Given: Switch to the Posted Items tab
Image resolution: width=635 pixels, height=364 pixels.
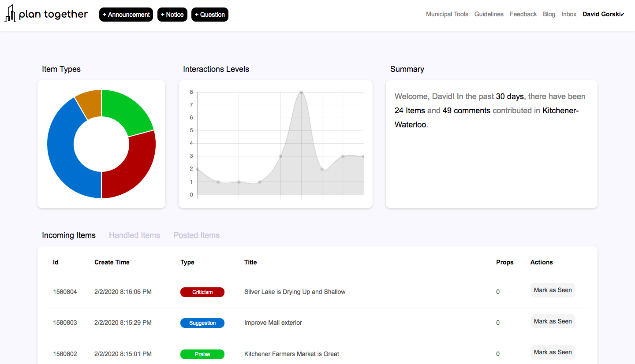Looking at the screenshot, I should (x=197, y=235).
